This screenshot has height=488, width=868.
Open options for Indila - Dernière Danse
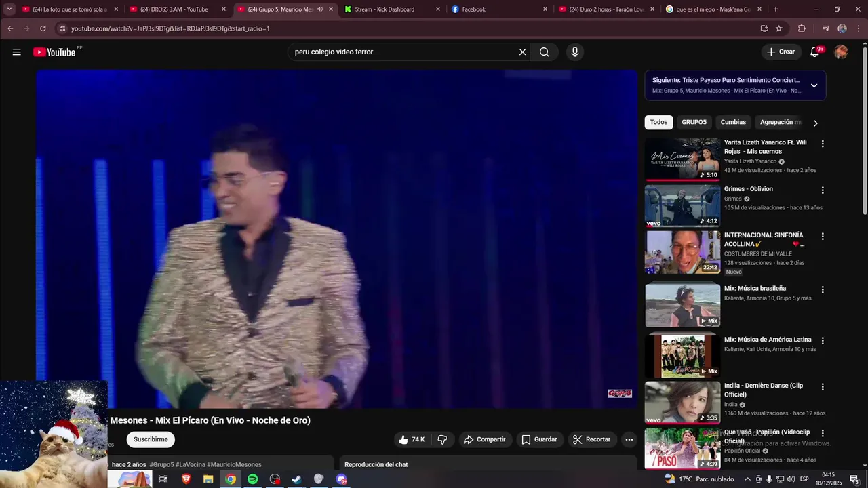[x=823, y=387]
